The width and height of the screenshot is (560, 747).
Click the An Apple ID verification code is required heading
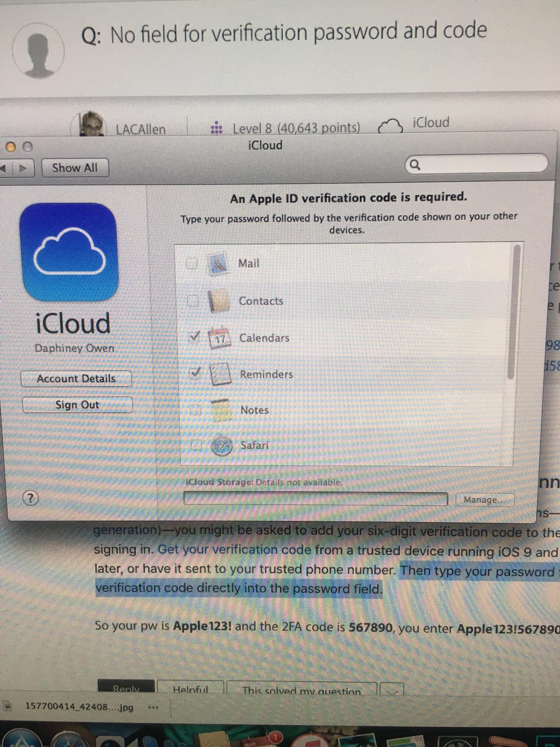[x=349, y=198]
